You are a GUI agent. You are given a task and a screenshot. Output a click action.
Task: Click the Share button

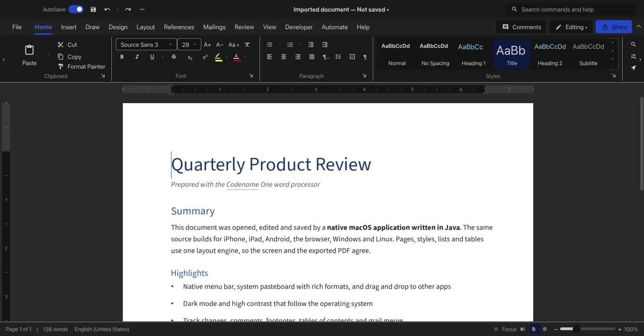pos(614,27)
